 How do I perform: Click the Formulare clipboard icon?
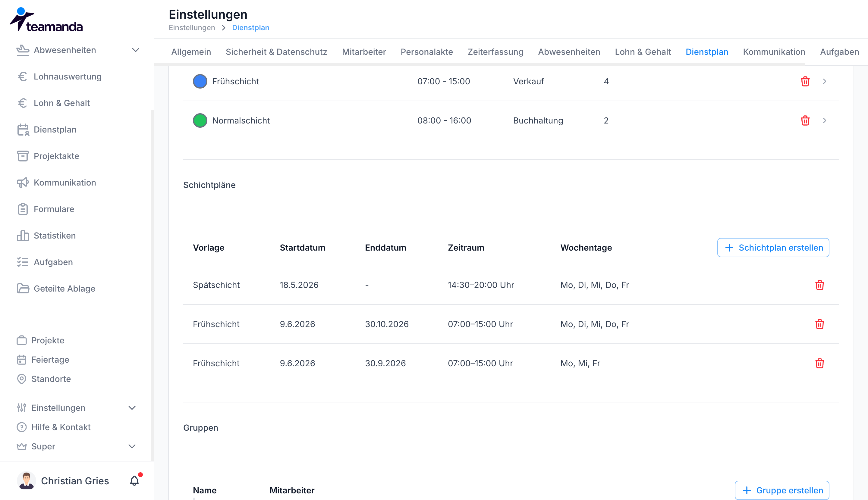[23, 209]
